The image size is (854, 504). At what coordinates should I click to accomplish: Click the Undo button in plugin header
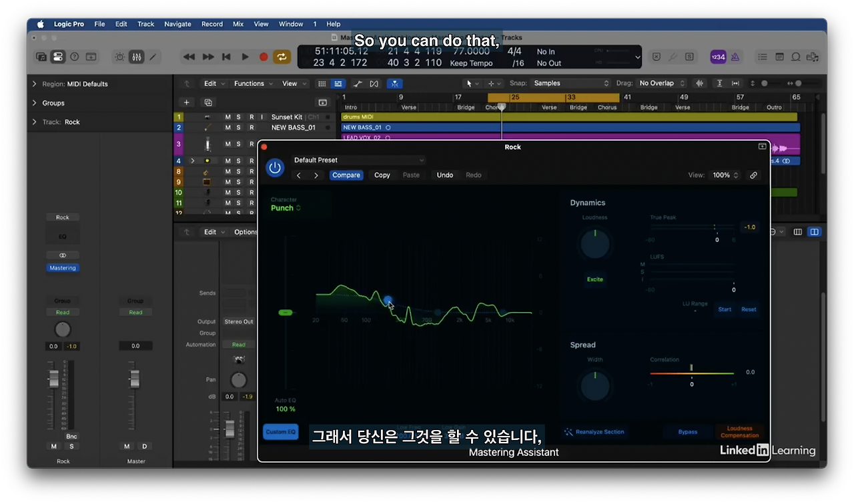(x=445, y=175)
